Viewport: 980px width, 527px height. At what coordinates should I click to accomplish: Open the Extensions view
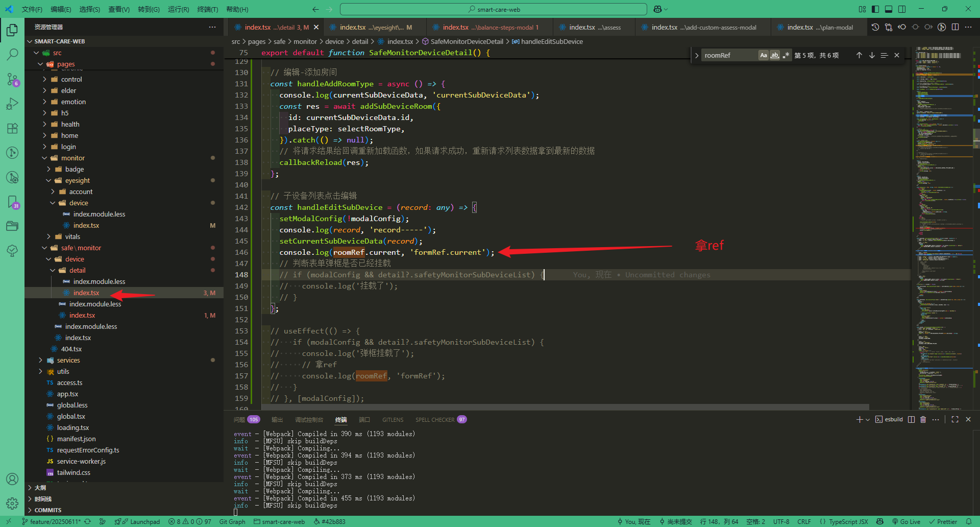pos(12,128)
